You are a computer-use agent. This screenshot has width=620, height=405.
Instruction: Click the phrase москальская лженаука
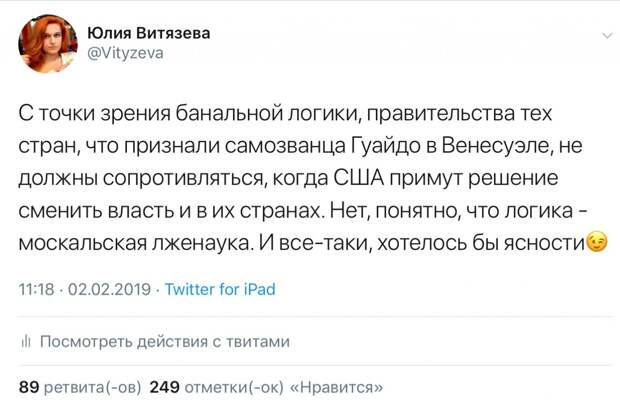pos(134,243)
